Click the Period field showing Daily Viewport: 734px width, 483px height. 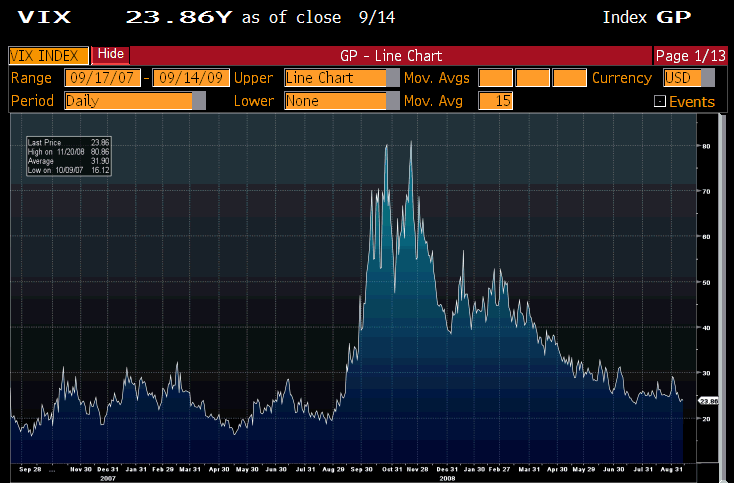click(x=127, y=100)
